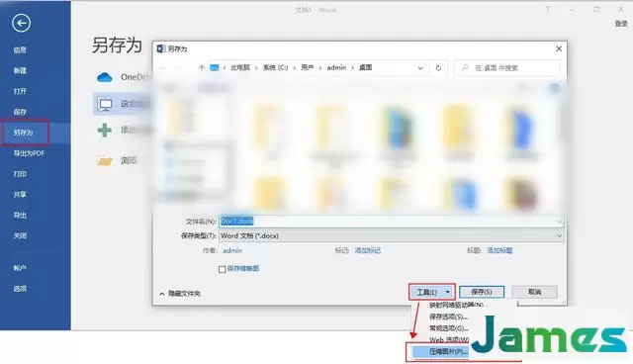Enable the save thumbnail checkbox
633x364 pixels.
pyautogui.click(x=222, y=269)
